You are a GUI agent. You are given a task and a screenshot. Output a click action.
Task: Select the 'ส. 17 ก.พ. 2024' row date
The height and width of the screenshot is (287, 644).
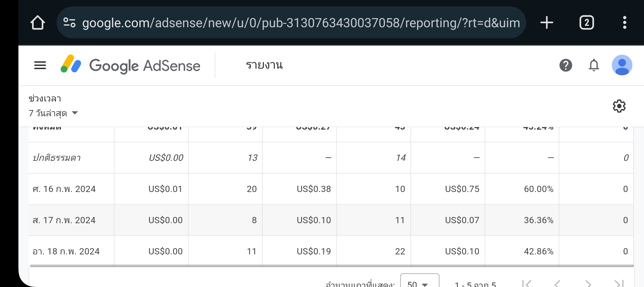(64, 220)
